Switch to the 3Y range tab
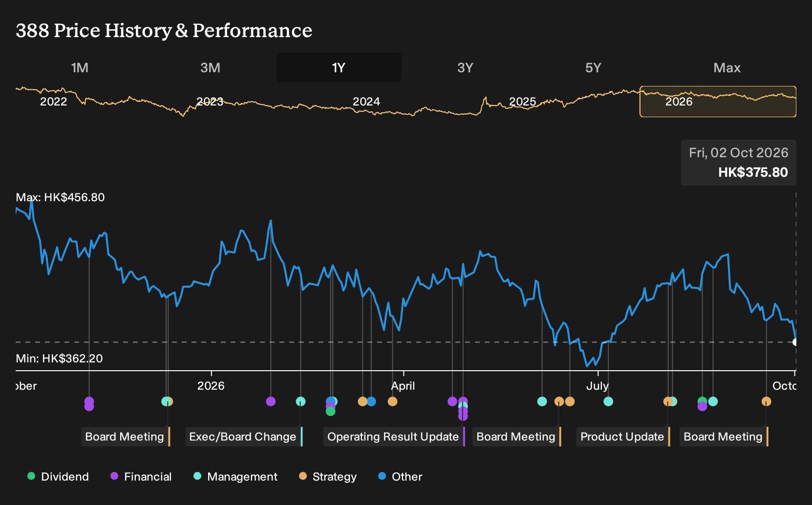Image resolution: width=812 pixels, height=505 pixels. [465, 67]
